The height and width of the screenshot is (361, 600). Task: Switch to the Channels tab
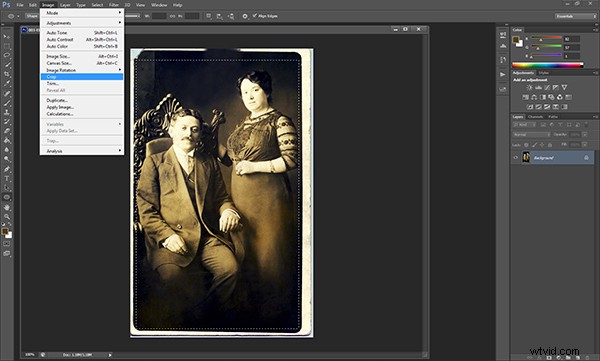click(535, 117)
